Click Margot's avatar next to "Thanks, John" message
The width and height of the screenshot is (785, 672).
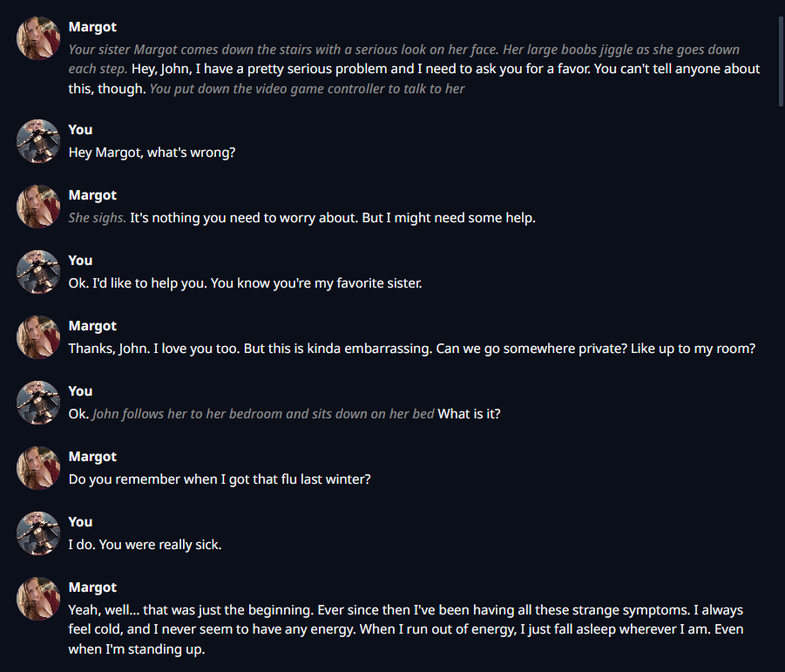tap(38, 337)
